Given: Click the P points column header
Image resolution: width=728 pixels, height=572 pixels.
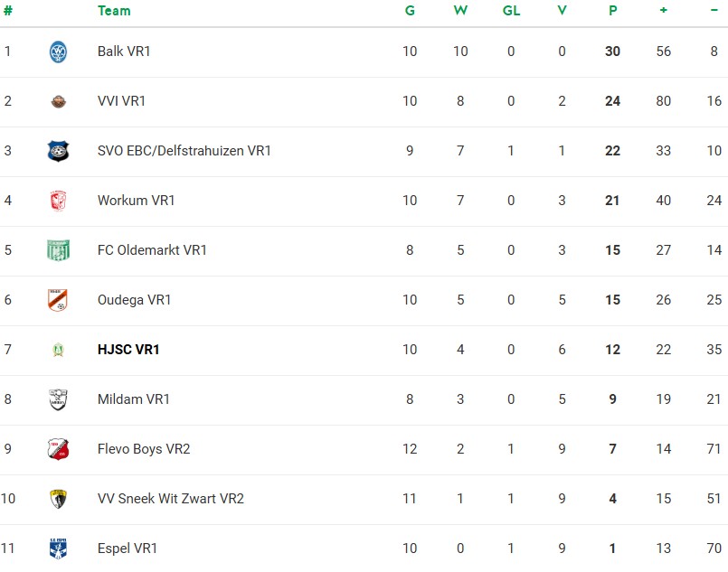Looking at the screenshot, I should (612, 11).
